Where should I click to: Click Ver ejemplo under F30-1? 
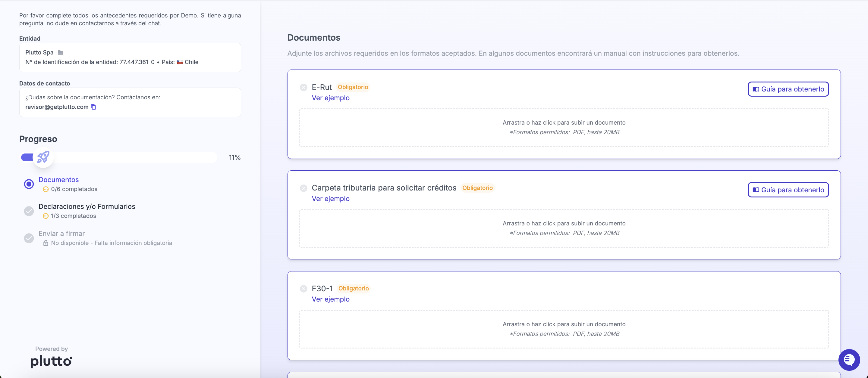330,299
